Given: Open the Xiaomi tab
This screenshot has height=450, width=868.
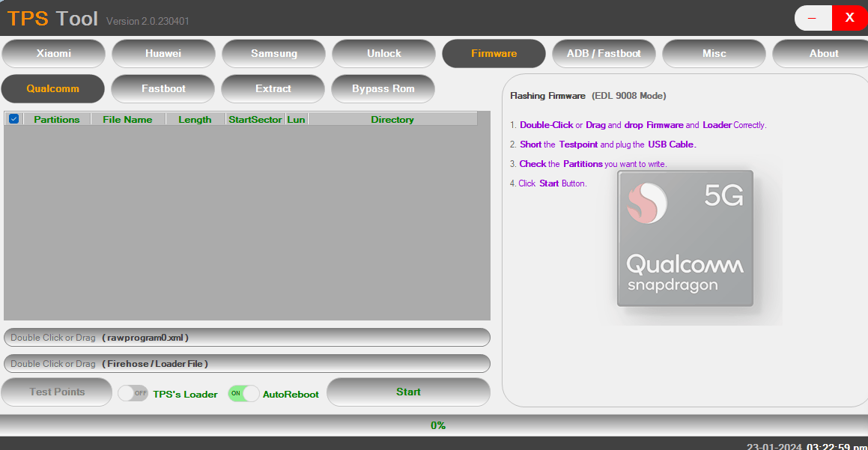Looking at the screenshot, I should (54, 54).
